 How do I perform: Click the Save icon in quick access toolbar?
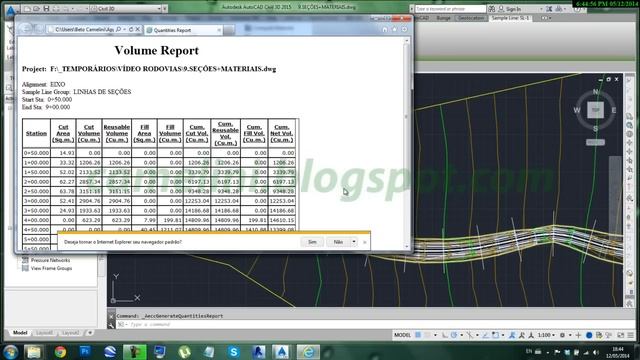point(46,8)
